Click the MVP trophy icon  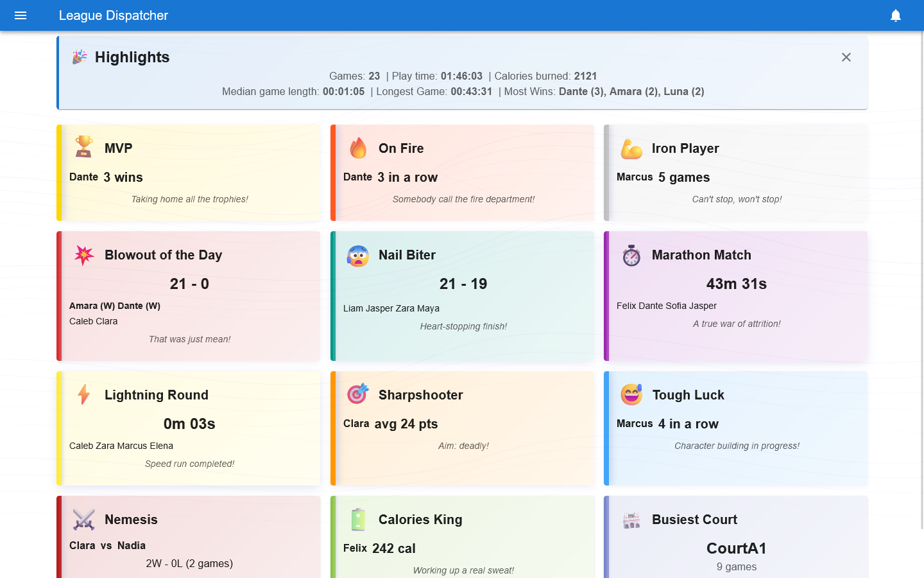(x=84, y=147)
